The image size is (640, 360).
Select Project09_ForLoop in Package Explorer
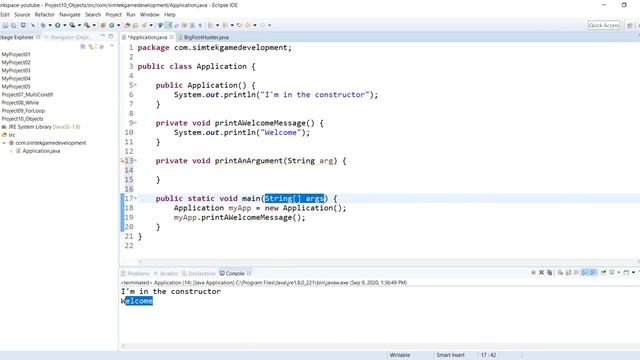[23, 111]
